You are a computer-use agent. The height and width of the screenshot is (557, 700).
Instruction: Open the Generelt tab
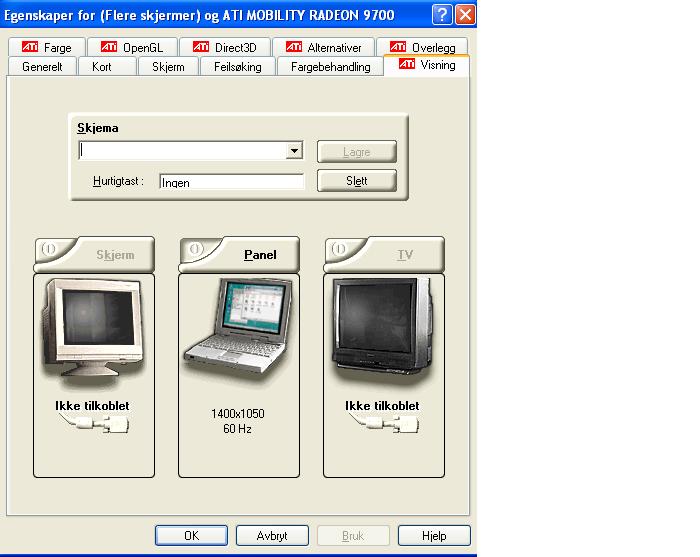[42, 67]
